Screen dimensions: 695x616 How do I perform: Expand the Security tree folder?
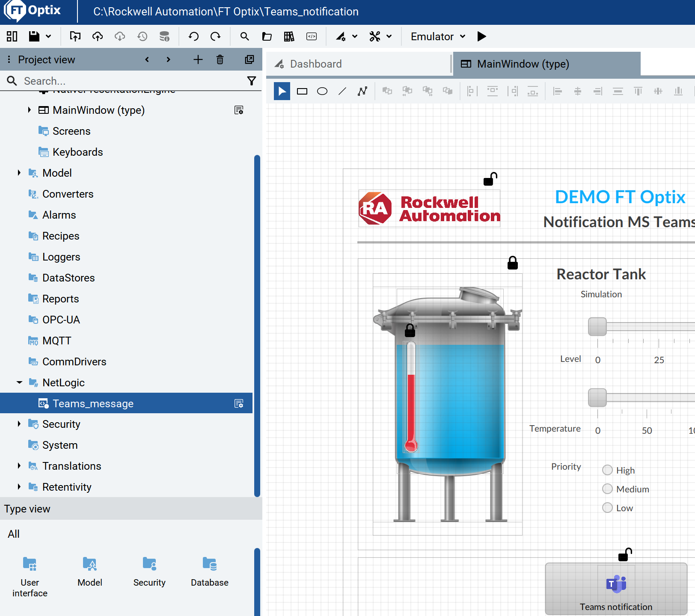pyautogui.click(x=19, y=424)
